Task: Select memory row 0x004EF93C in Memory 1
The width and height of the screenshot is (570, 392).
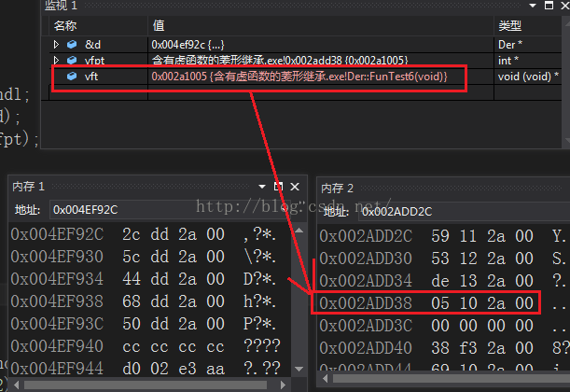Action: pos(144,324)
